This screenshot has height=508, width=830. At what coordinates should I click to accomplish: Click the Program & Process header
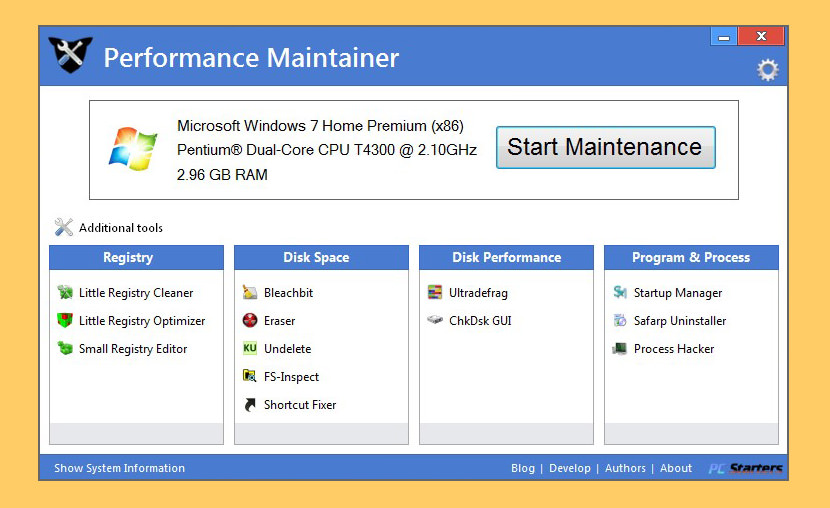tap(691, 257)
